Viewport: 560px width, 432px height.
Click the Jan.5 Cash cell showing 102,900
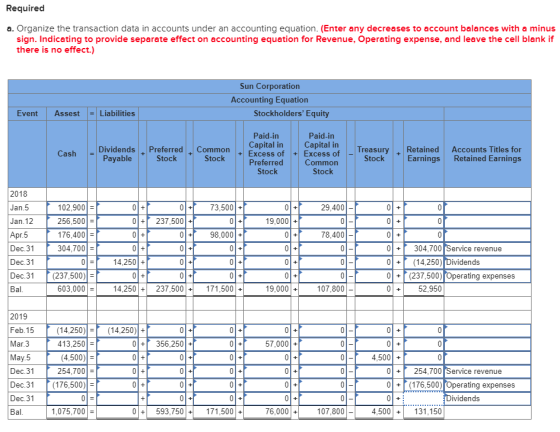pyautogui.click(x=67, y=207)
